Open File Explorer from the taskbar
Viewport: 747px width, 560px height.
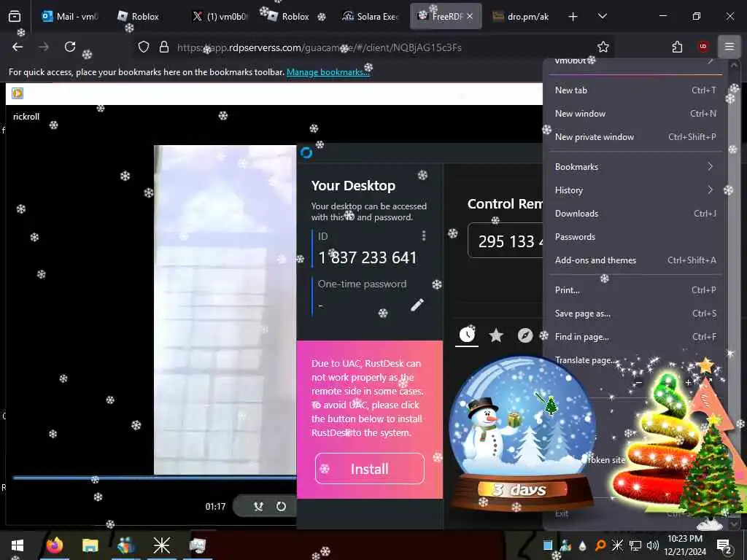click(x=90, y=545)
